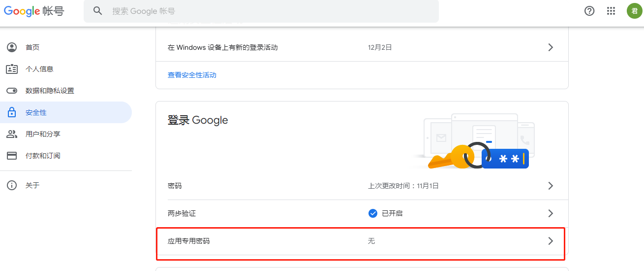
Task: Click the Google 帐号 logo
Action: coord(34,11)
